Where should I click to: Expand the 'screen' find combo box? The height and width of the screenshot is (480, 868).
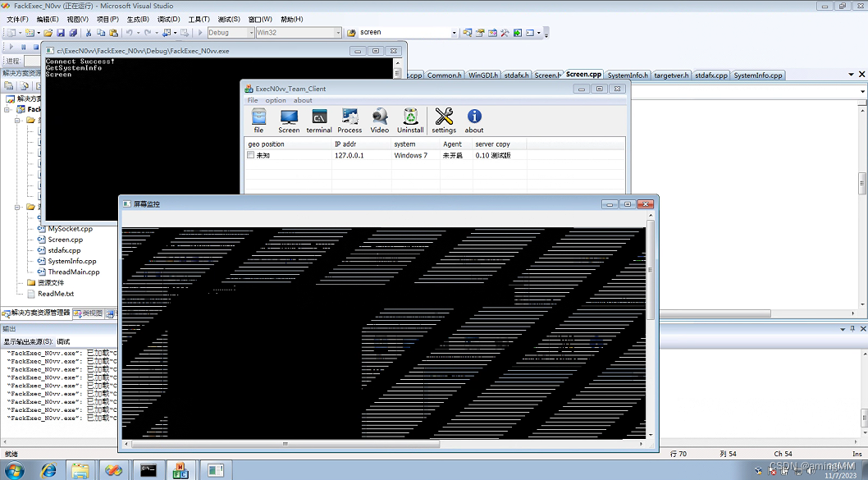pos(454,33)
